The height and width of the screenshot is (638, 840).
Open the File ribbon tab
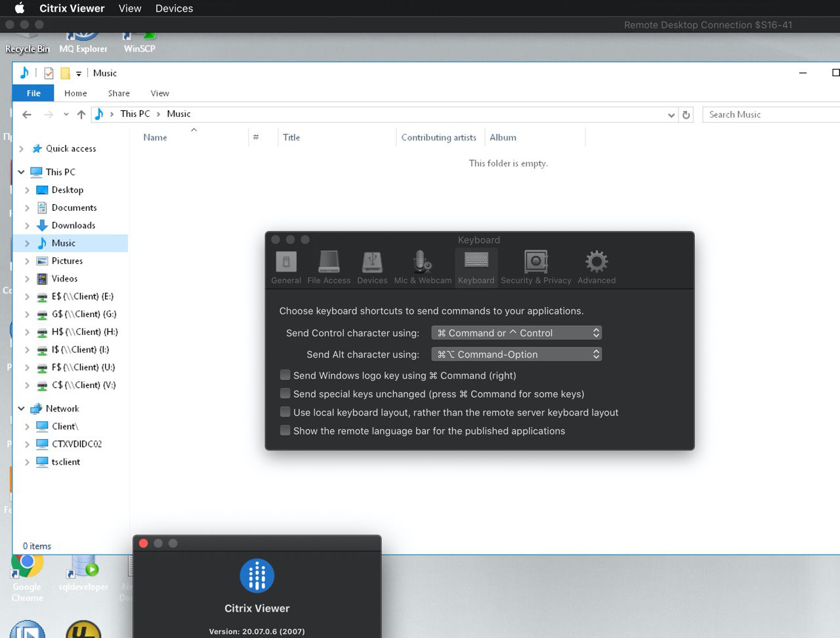pos(33,93)
